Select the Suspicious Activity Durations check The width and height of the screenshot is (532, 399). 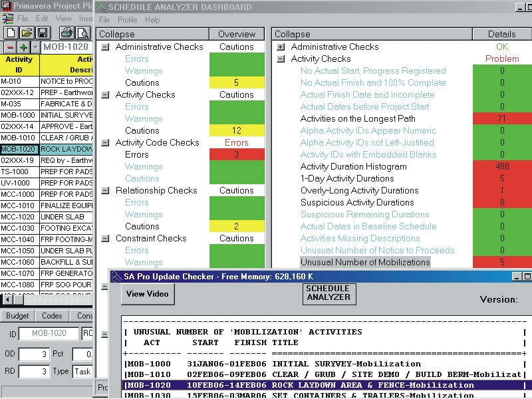(357, 203)
